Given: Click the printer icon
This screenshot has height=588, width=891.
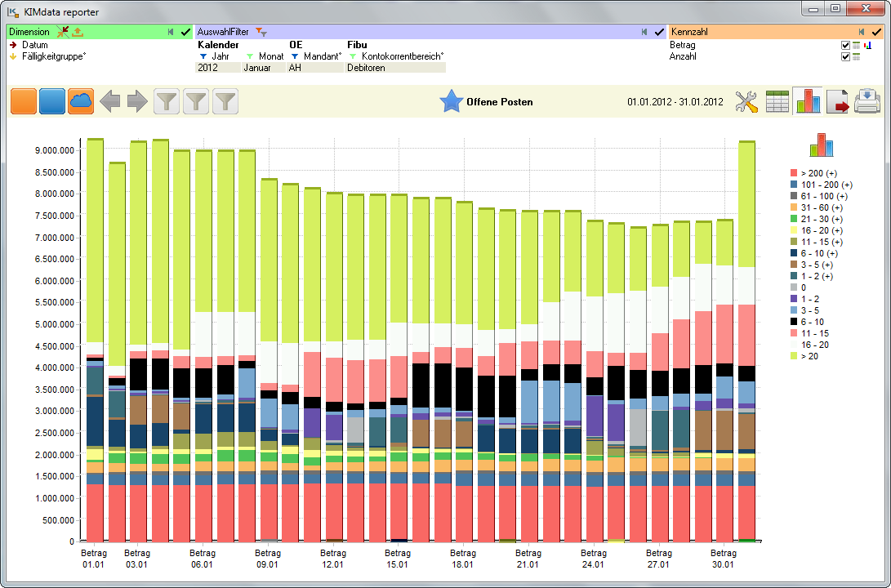Looking at the screenshot, I should 867,101.
